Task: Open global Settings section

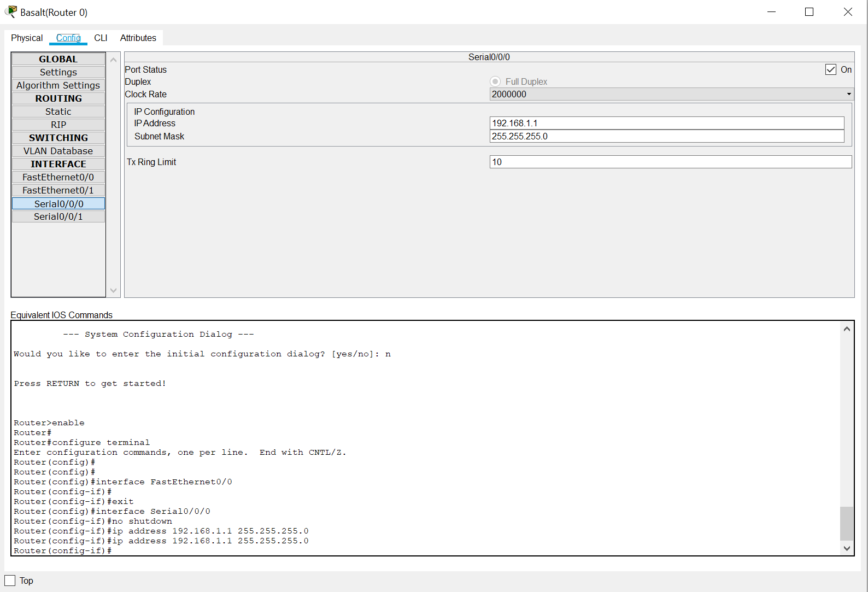Action: (58, 72)
